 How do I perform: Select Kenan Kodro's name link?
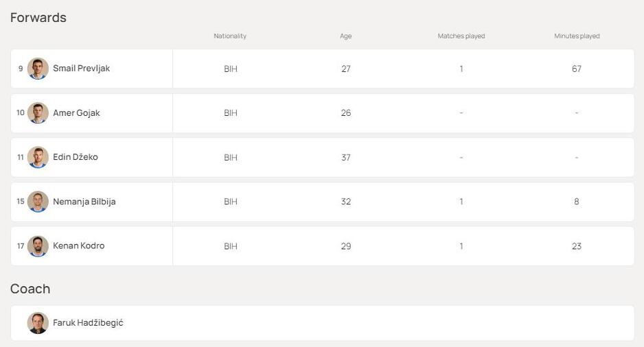click(78, 246)
